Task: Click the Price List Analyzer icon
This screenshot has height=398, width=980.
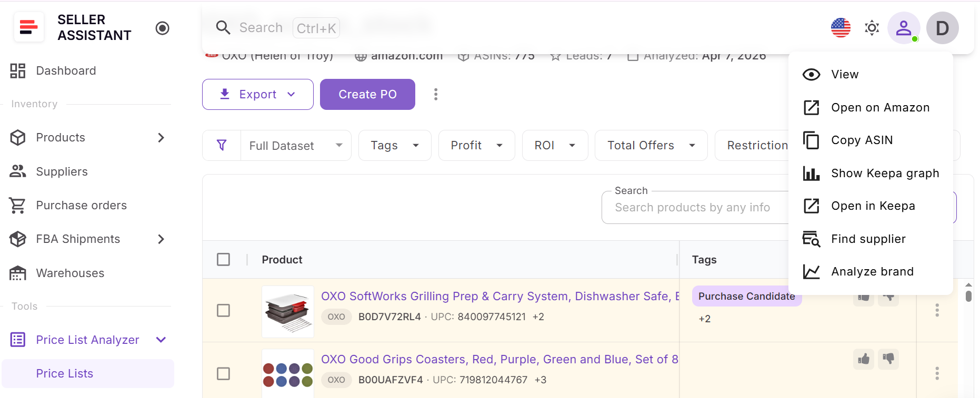Action: [x=18, y=340]
